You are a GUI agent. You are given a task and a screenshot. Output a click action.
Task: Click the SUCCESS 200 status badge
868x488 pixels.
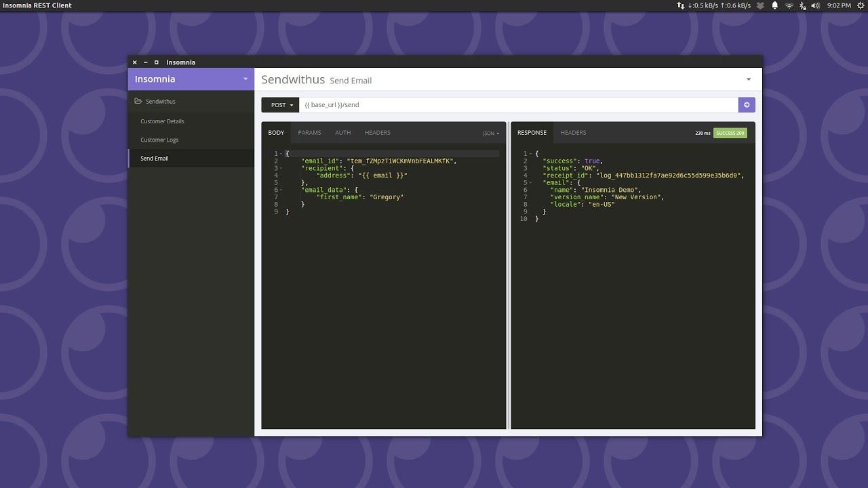(730, 133)
